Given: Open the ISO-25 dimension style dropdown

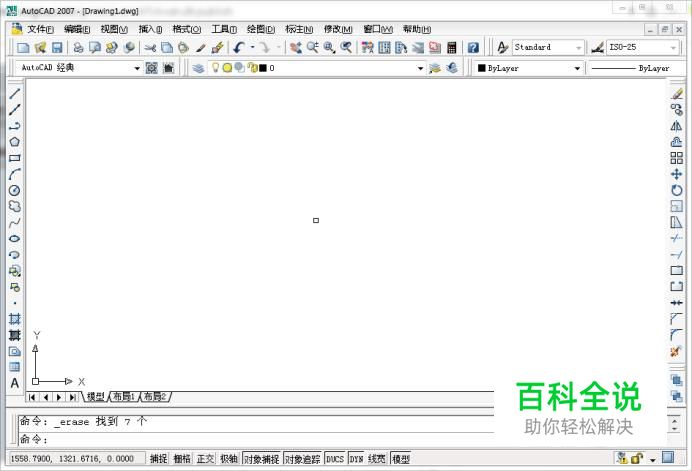Looking at the screenshot, I should coord(673,47).
